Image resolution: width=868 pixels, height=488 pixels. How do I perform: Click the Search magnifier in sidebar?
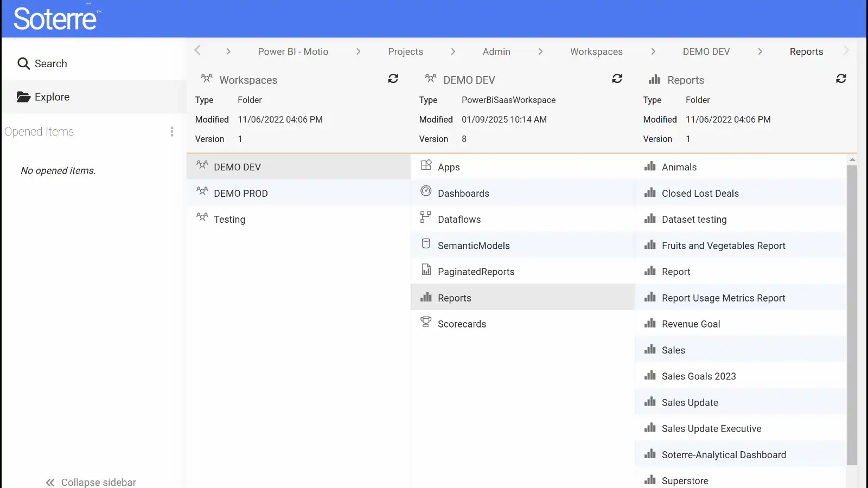tap(23, 64)
